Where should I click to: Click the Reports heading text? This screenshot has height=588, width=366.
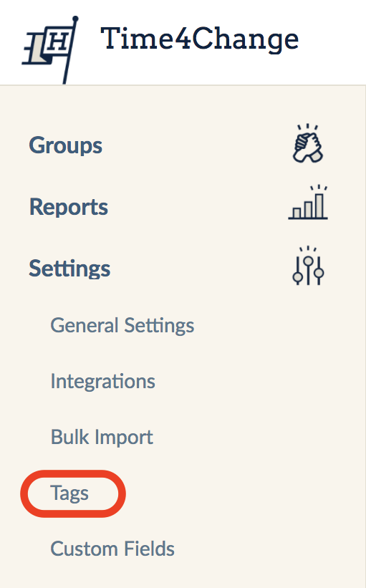[x=69, y=207]
